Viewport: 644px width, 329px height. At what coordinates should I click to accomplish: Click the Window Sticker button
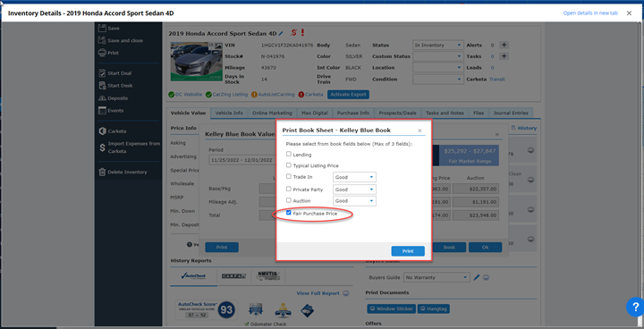coord(391,308)
